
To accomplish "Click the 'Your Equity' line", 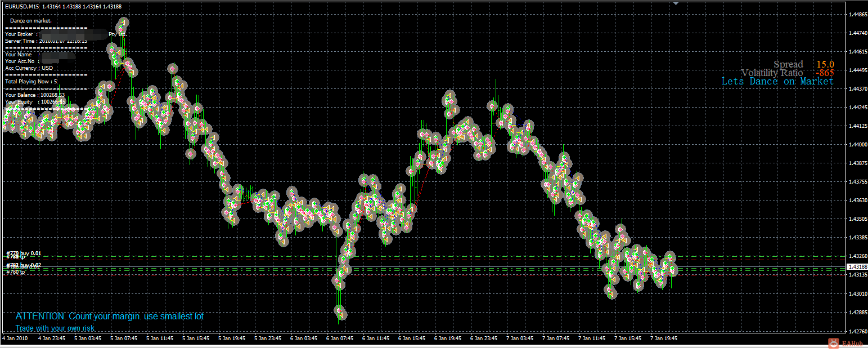I will click(35, 102).
